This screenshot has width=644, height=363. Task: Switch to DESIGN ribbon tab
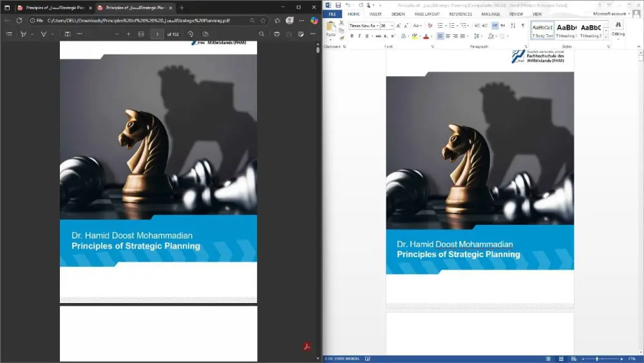click(x=397, y=14)
